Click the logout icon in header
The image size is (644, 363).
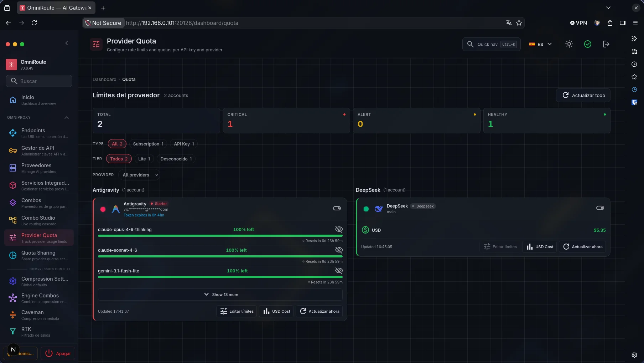[606, 44]
